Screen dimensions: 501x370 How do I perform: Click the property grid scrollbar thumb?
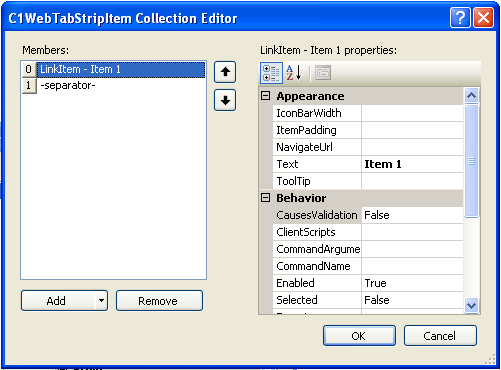pos(471,161)
